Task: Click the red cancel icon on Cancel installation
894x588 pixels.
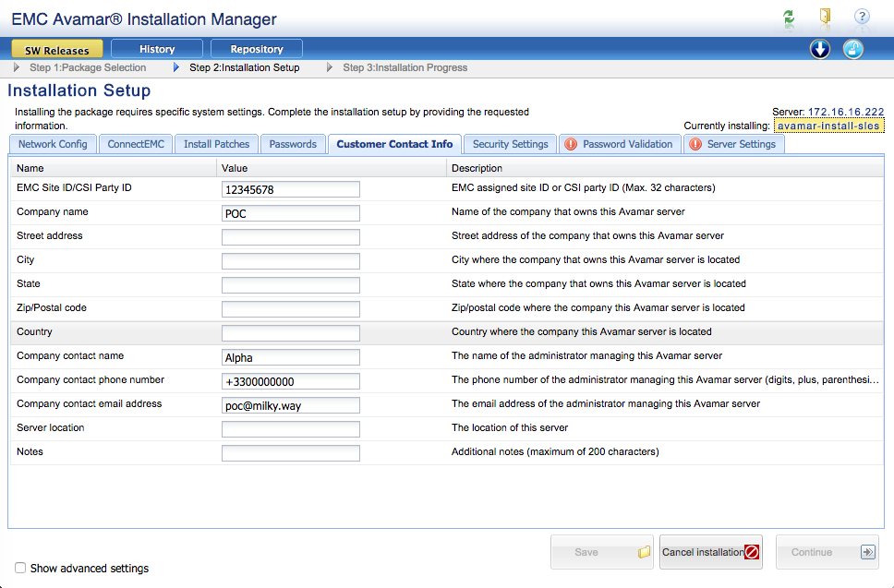Action: pyautogui.click(x=752, y=552)
